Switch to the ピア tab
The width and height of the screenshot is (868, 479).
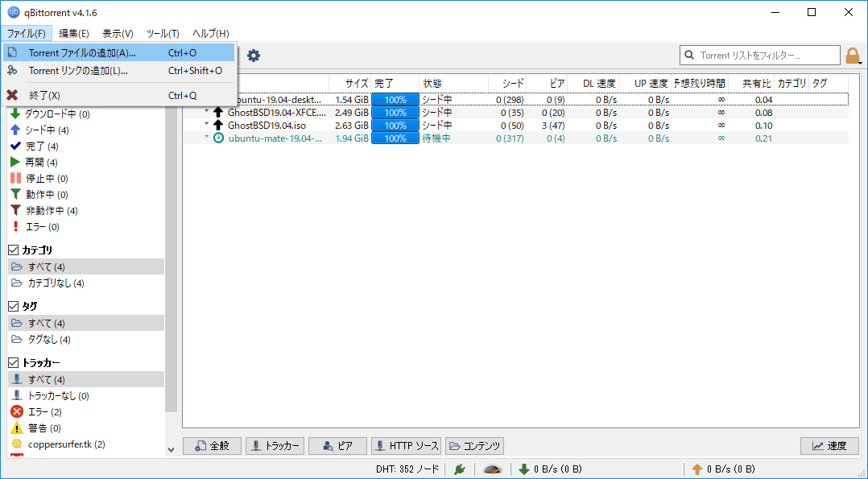[337, 446]
